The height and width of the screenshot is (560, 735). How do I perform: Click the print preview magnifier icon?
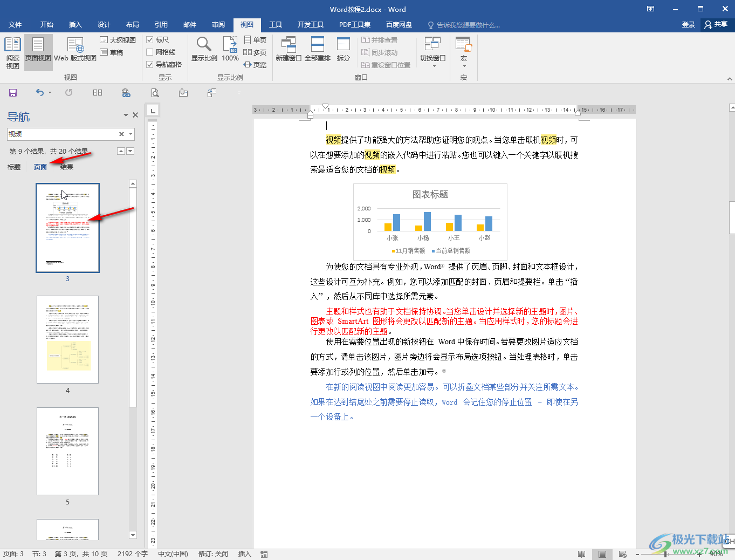155,93
